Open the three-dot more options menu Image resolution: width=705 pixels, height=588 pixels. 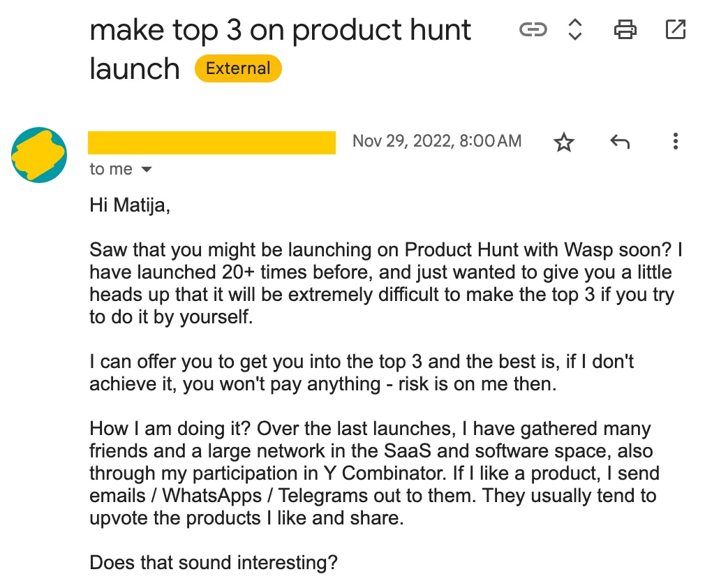click(x=675, y=141)
